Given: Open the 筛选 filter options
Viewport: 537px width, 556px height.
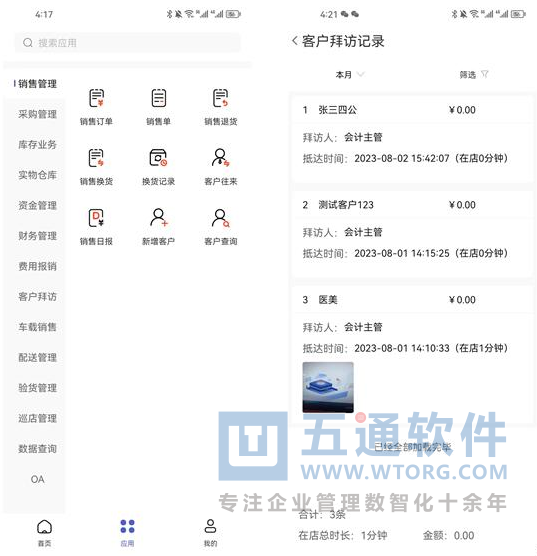Looking at the screenshot, I should 474,74.
